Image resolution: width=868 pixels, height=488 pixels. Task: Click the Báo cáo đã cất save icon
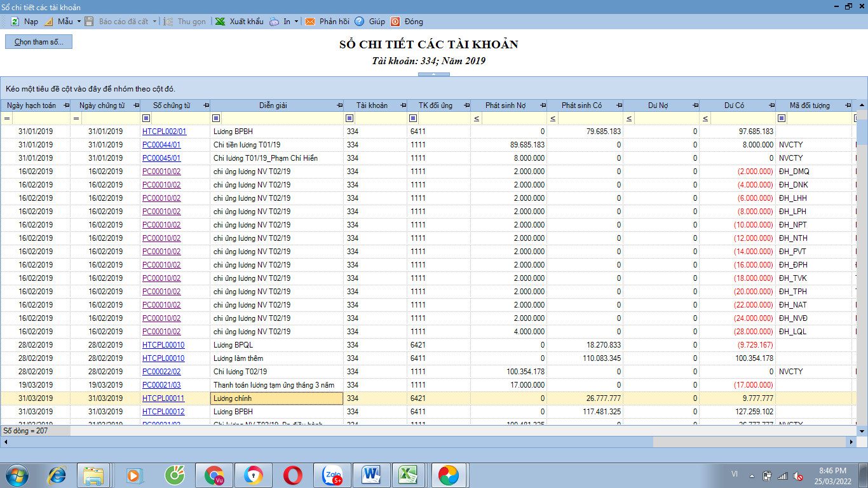(x=90, y=21)
